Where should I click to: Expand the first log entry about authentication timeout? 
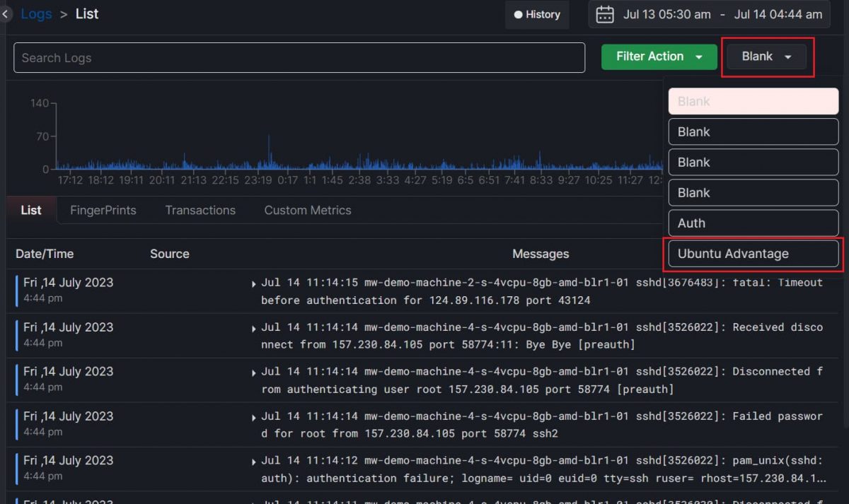(253, 283)
